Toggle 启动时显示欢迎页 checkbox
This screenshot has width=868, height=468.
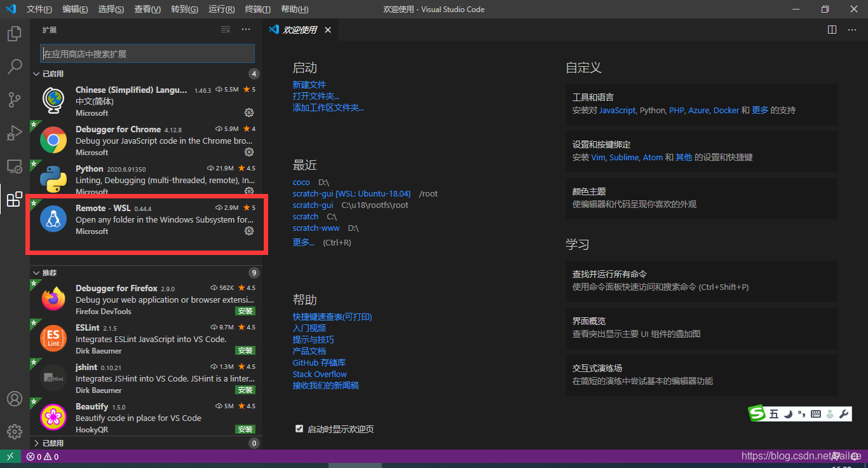[x=299, y=429]
